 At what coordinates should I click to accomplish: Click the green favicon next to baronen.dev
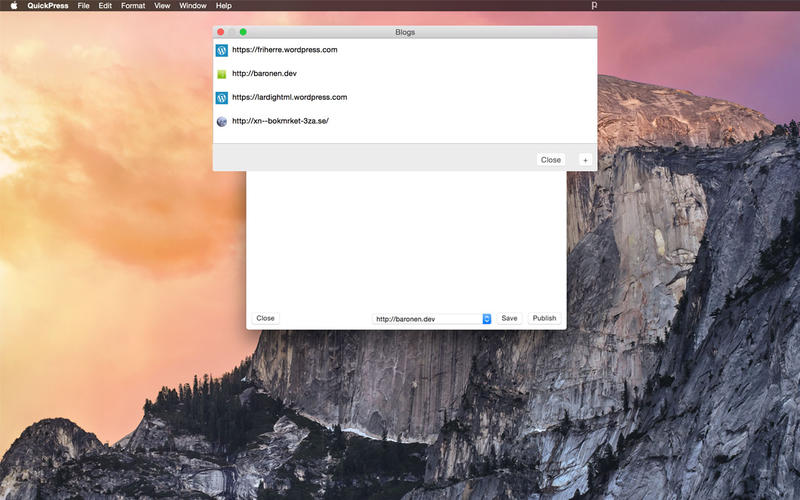point(221,74)
